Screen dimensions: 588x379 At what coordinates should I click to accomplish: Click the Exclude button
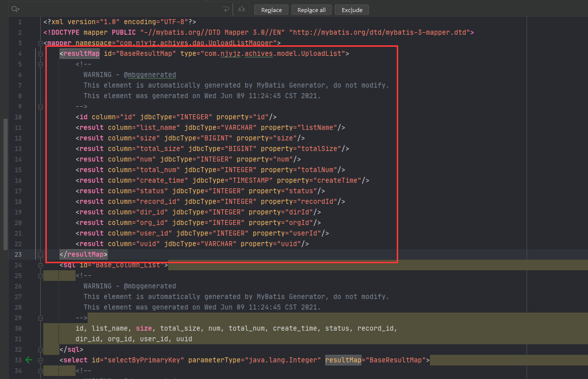pyautogui.click(x=351, y=10)
